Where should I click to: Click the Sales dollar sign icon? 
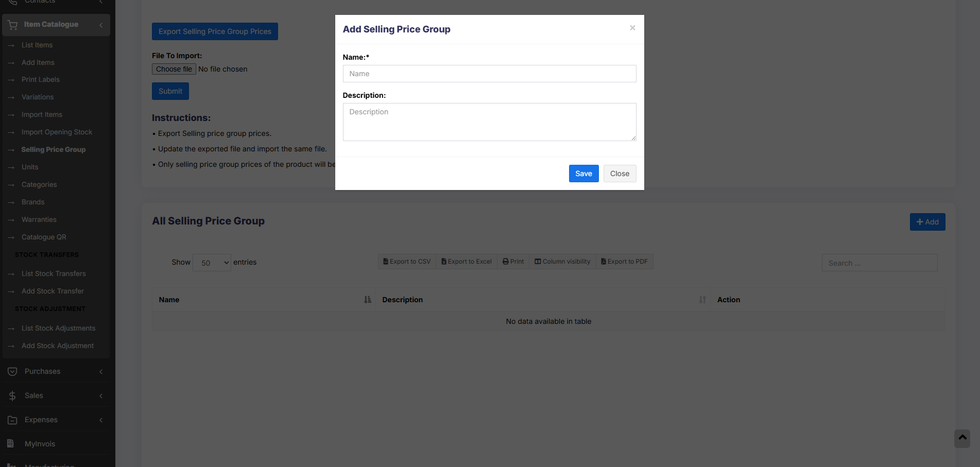point(12,395)
